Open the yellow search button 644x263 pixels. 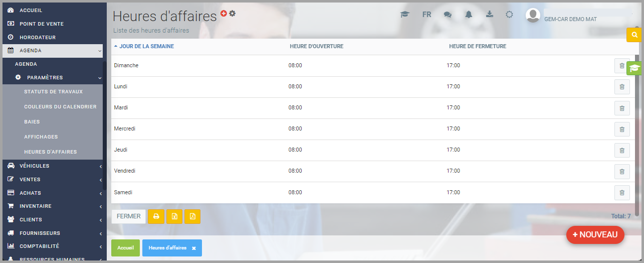point(634,35)
